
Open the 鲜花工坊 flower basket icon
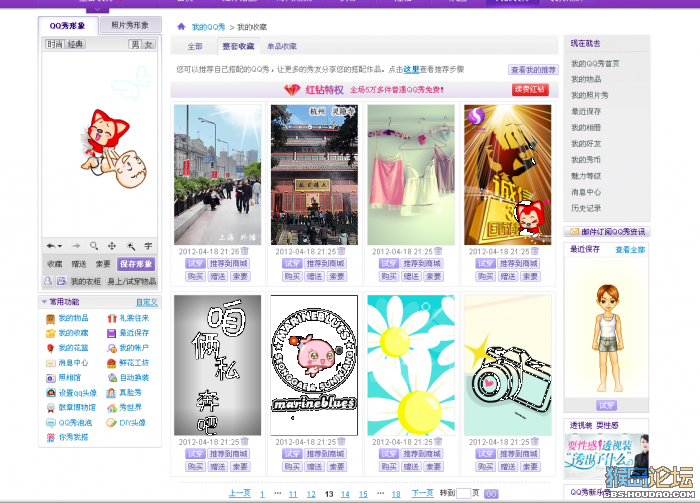point(112,363)
